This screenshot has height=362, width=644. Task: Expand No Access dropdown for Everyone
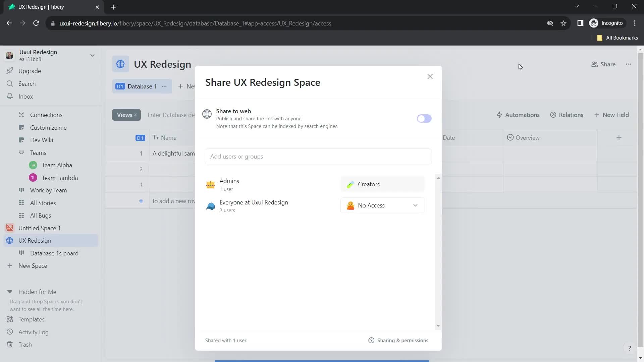tap(382, 205)
